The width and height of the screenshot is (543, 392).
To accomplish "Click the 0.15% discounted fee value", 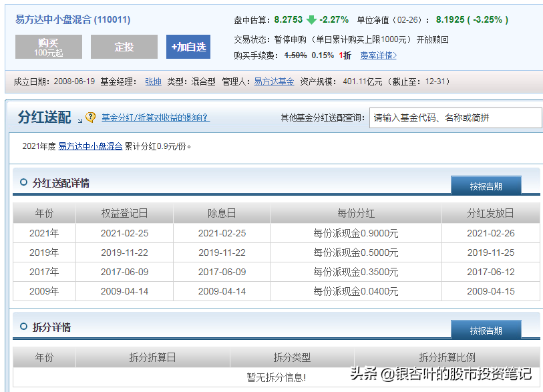I will [323, 55].
